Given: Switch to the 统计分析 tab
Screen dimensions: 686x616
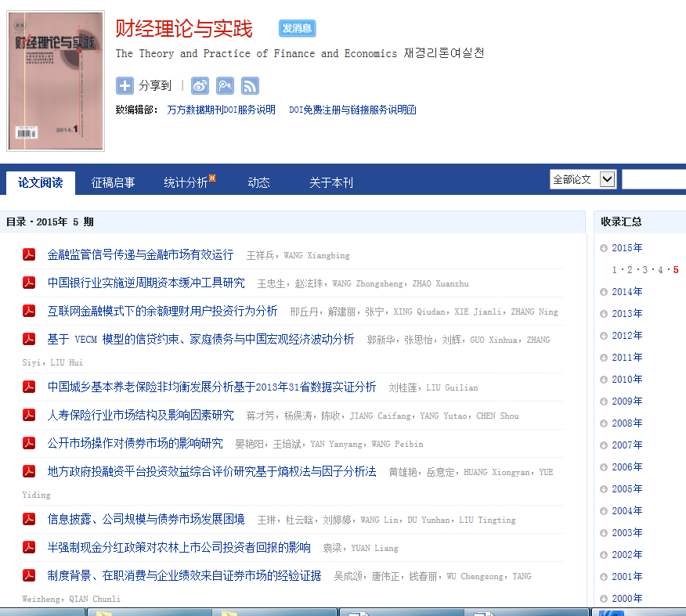Looking at the screenshot, I should click(x=186, y=182).
